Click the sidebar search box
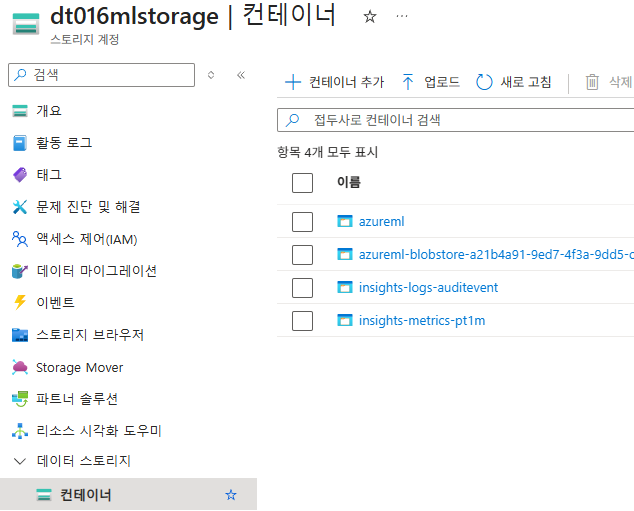The image size is (634, 511). point(101,75)
